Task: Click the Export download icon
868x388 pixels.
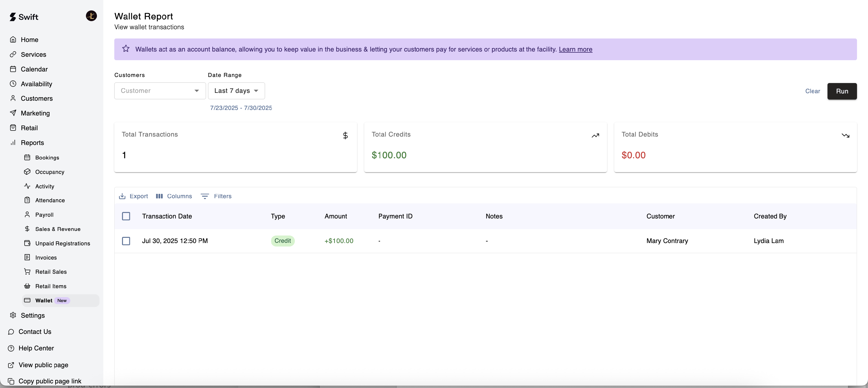Action: [122, 196]
